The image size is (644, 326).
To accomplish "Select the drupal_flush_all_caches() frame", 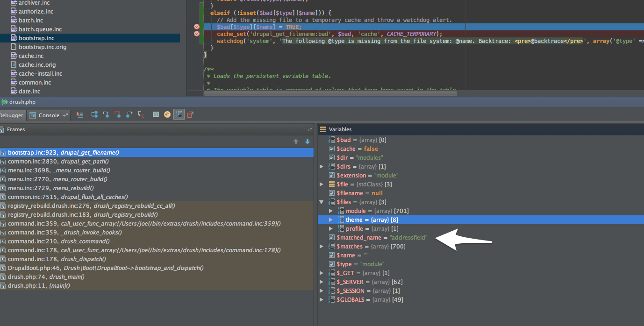I will coord(157,197).
